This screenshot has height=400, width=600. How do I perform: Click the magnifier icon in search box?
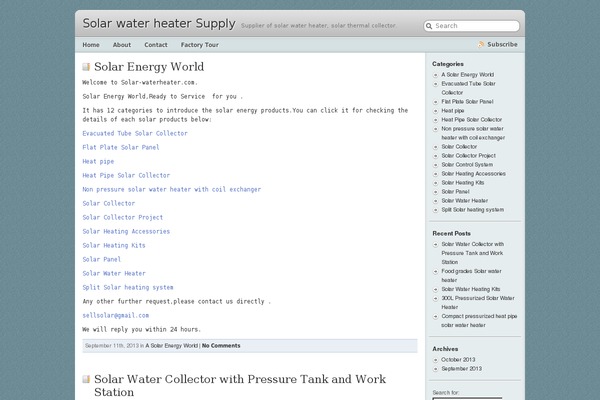pyautogui.click(x=429, y=26)
